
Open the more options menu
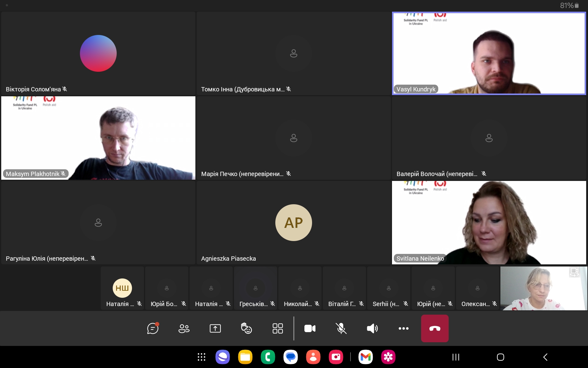[x=403, y=328]
